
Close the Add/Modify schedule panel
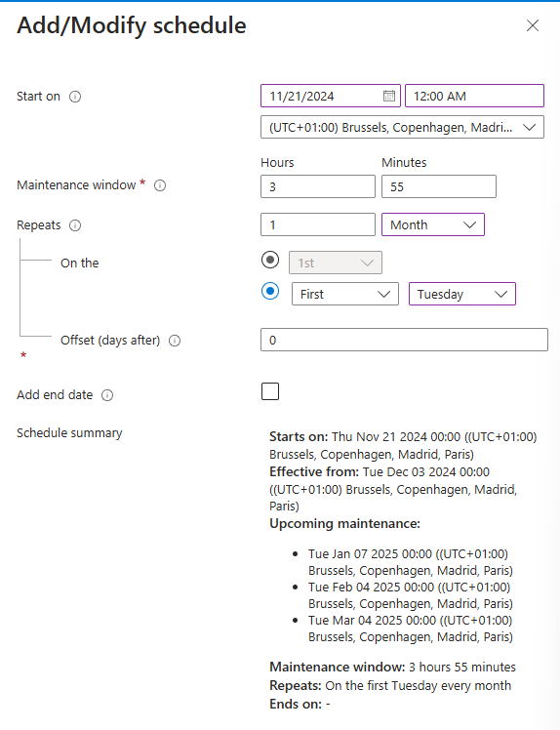pyautogui.click(x=533, y=25)
